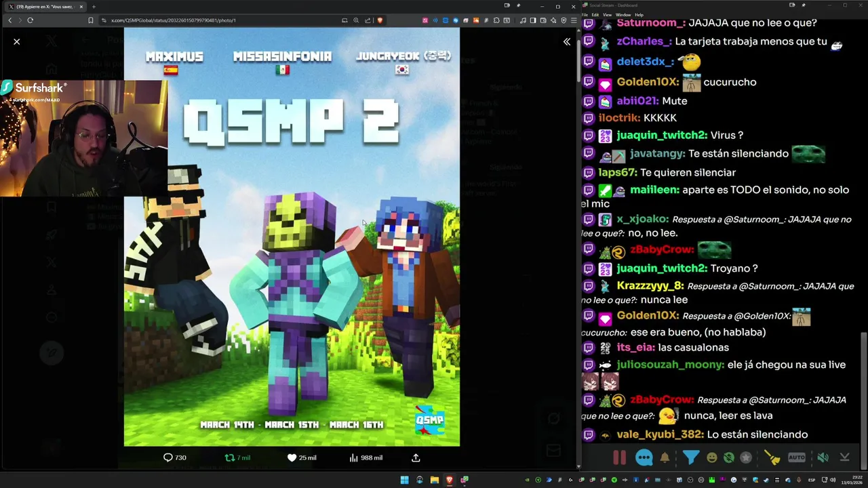Go back in the browser

click(x=9, y=20)
